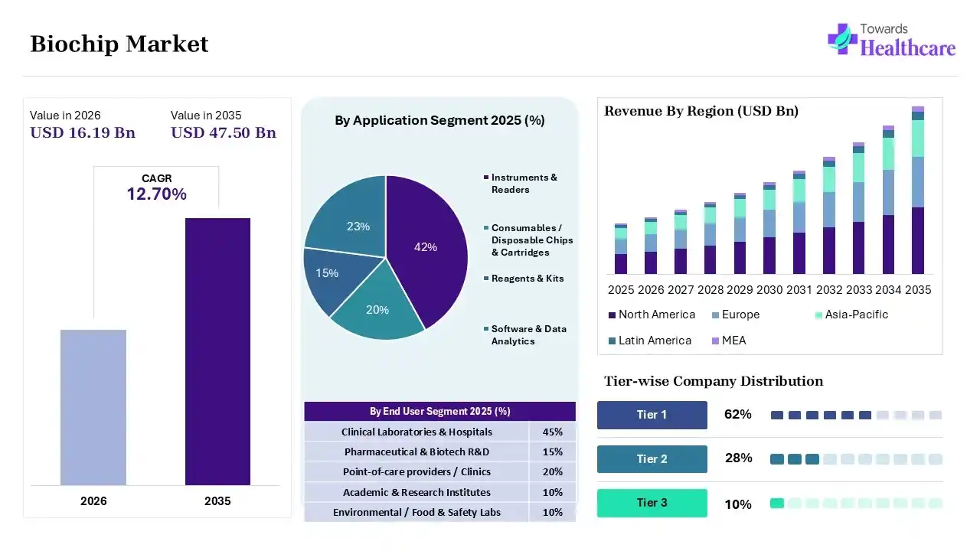980x551 pixels.
Task: Click the 20% table cell for Point-of-care
Action: pyautogui.click(x=552, y=471)
